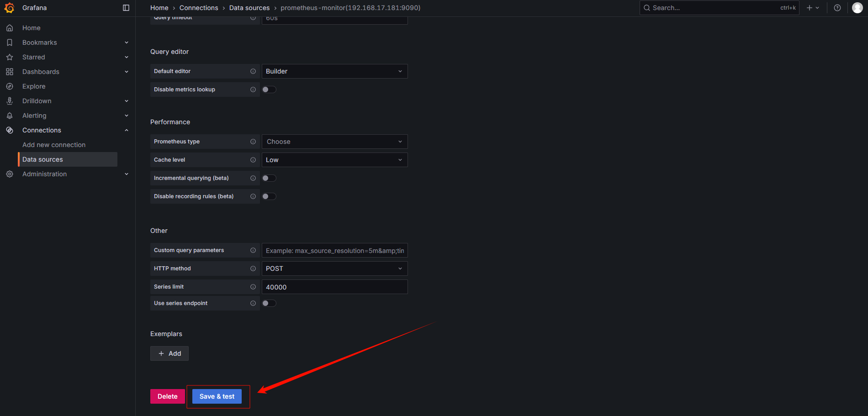Expand the Administration section chevron

[x=127, y=174]
